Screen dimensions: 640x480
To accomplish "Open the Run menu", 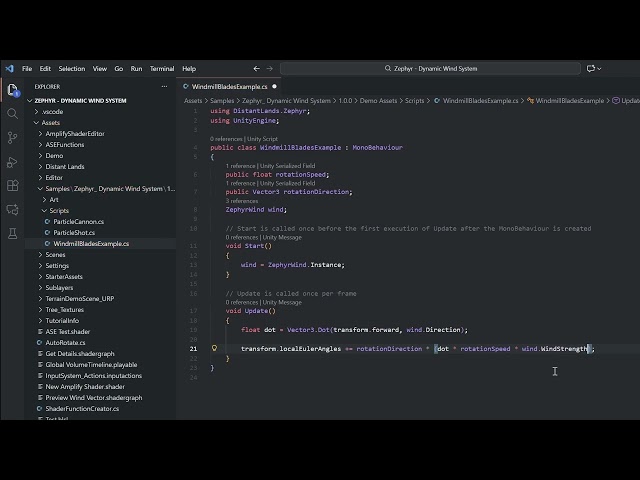I will pos(136,69).
